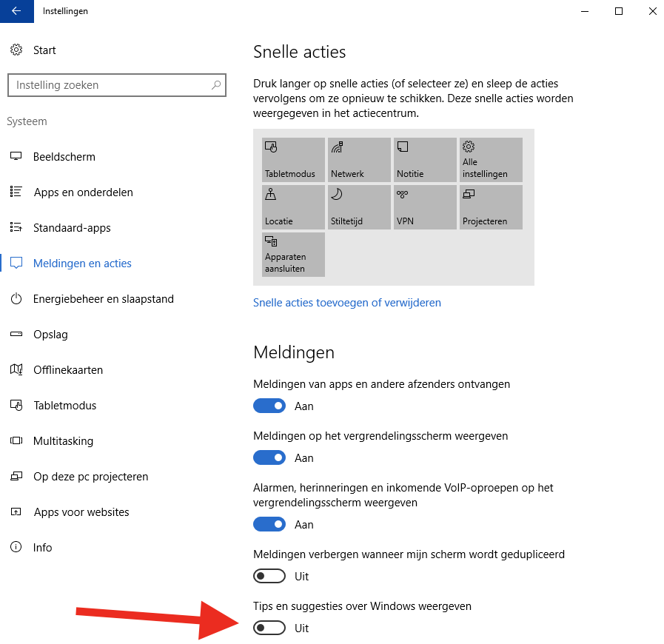Select the Netwerk quick action tile
The width and height of the screenshot is (664, 644).
pos(359,159)
